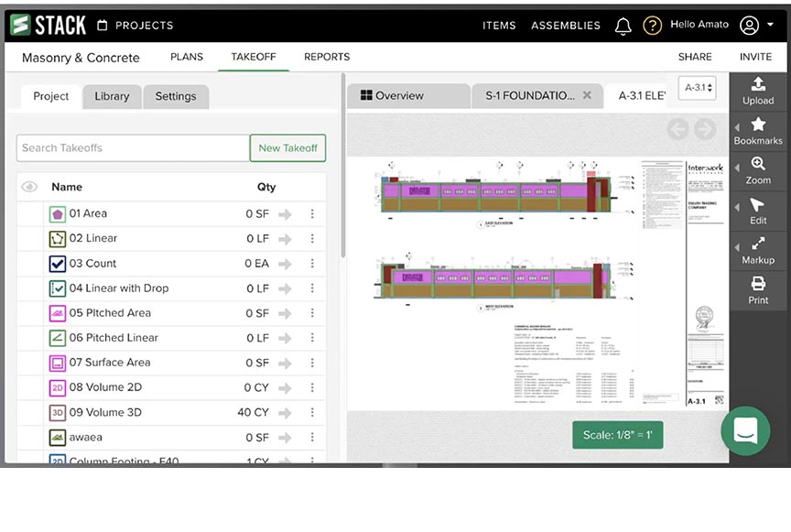This screenshot has height=532, width=791.
Task: Open the Bookmarks star tool
Action: click(x=758, y=131)
